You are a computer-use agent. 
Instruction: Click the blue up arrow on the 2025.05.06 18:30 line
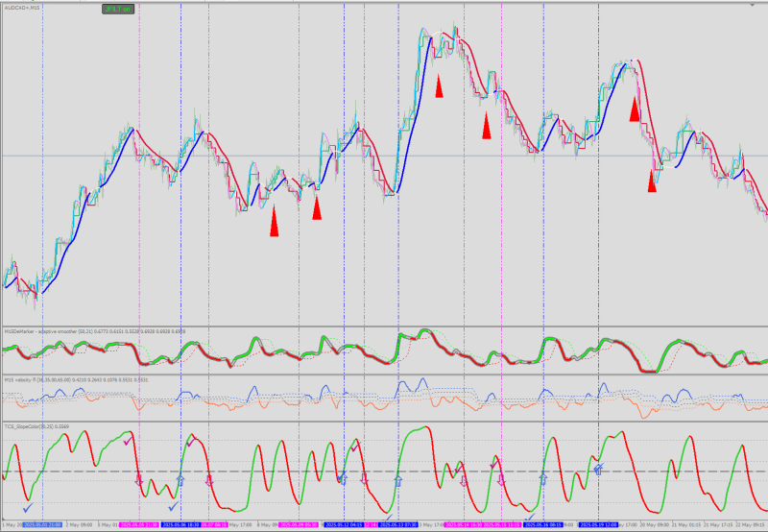pos(180,480)
